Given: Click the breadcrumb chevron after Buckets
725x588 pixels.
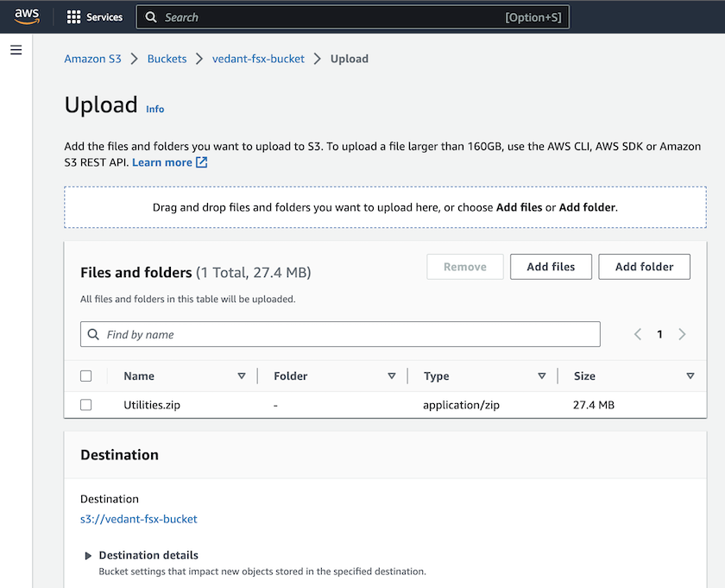Looking at the screenshot, I should 199,59.
